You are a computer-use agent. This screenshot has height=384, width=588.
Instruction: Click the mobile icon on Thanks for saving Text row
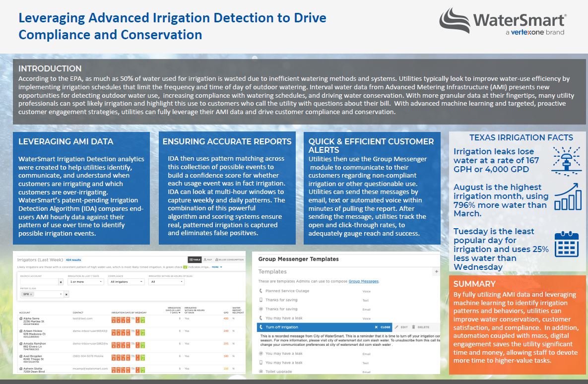261,300
